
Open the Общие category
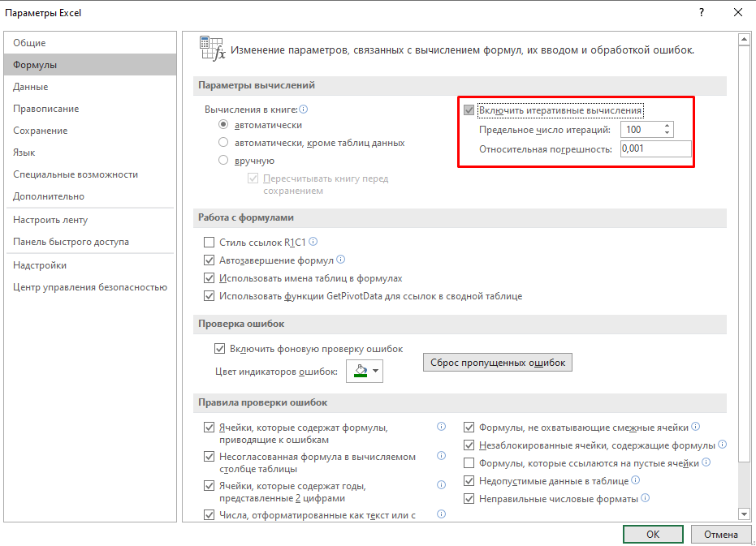tap(90, 43)
